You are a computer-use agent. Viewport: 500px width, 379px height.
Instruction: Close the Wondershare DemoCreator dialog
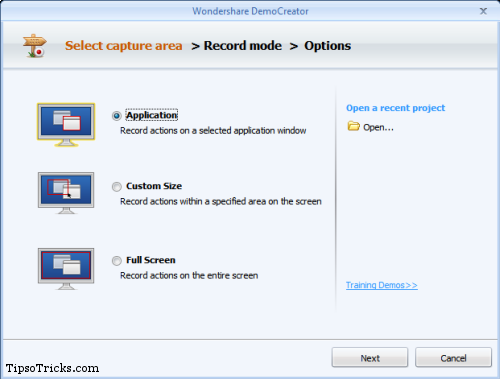point(483,11)
